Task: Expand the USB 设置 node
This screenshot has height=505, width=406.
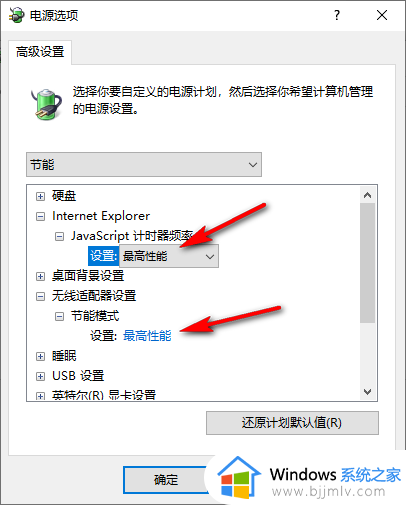Action: pos(40,376)
